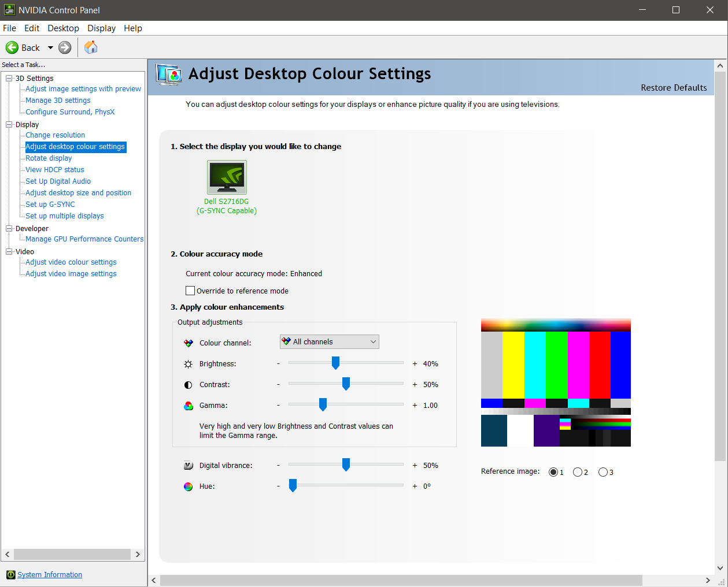The image size is (728, 587).
Task: Click the NVIDIA Control Panel title icon
Action: point(9,10)
